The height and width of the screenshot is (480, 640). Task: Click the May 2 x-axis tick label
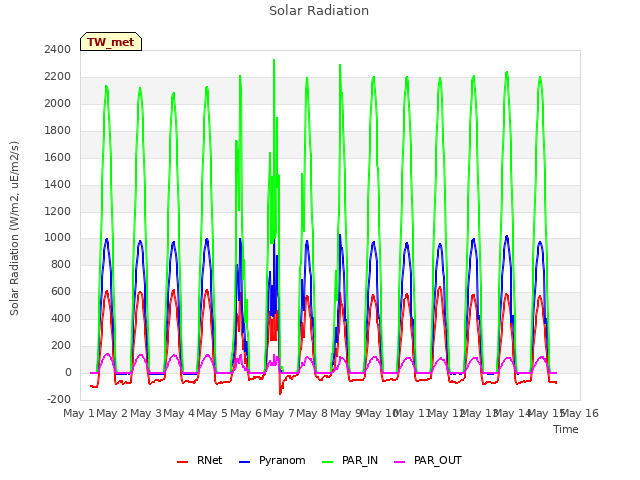(x=112, y=413)
